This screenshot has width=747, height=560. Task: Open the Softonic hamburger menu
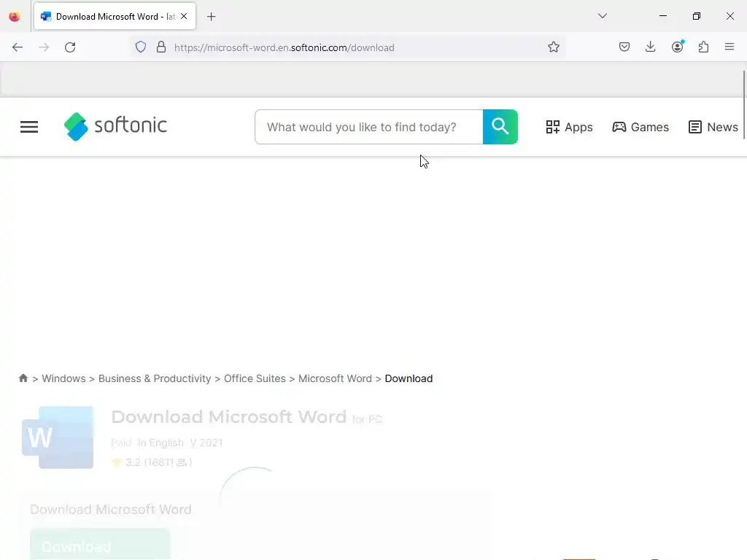[x=29, y=127]
